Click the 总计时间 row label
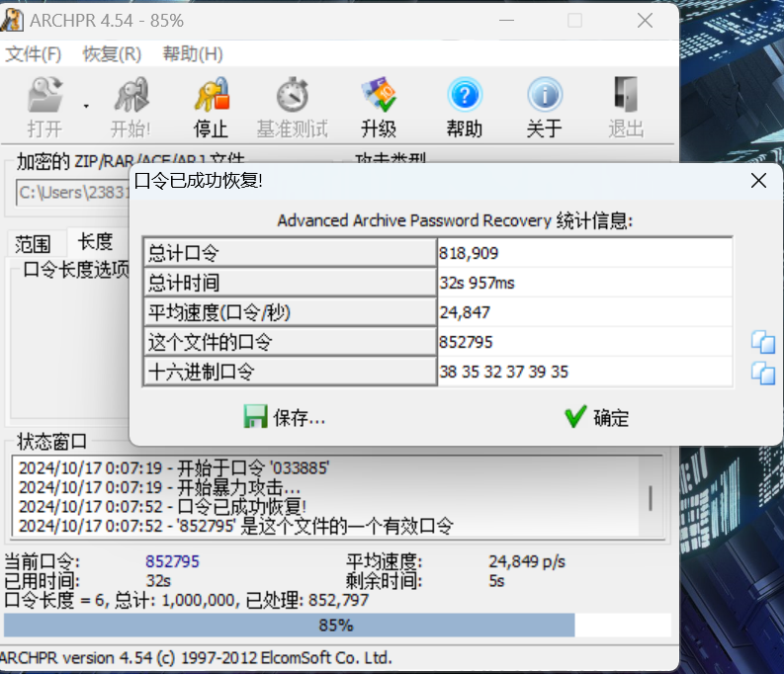Image resolution: width=784 pixels, height=674 pixels. [290, 283]
